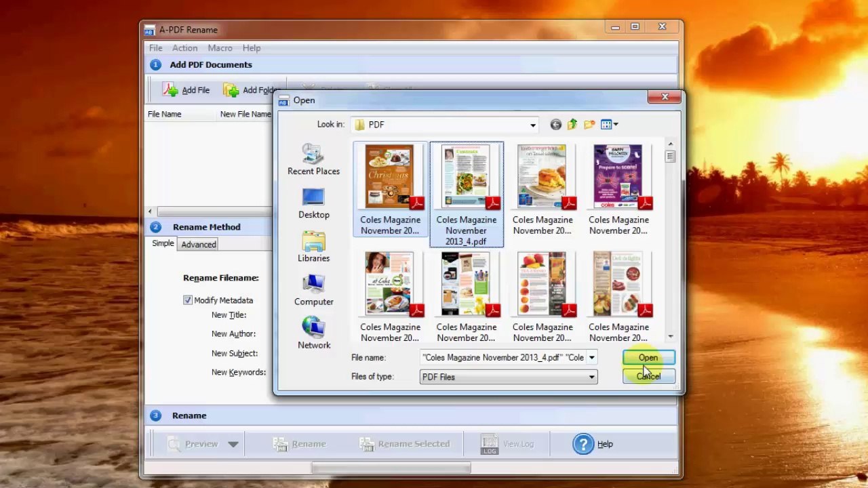Click the View Log button
868x488 pixels.
coord(507,444)
